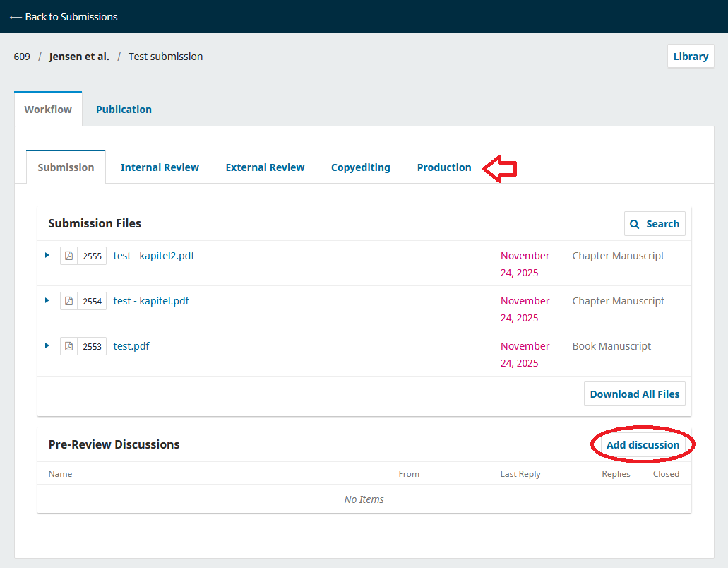Expand the file row for test - kapitel2.pdf

point(47,255)
